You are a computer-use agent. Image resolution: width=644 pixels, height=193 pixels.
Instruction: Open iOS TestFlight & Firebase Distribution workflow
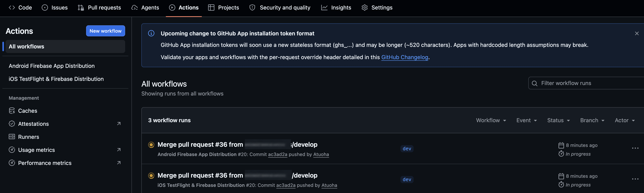56,79
